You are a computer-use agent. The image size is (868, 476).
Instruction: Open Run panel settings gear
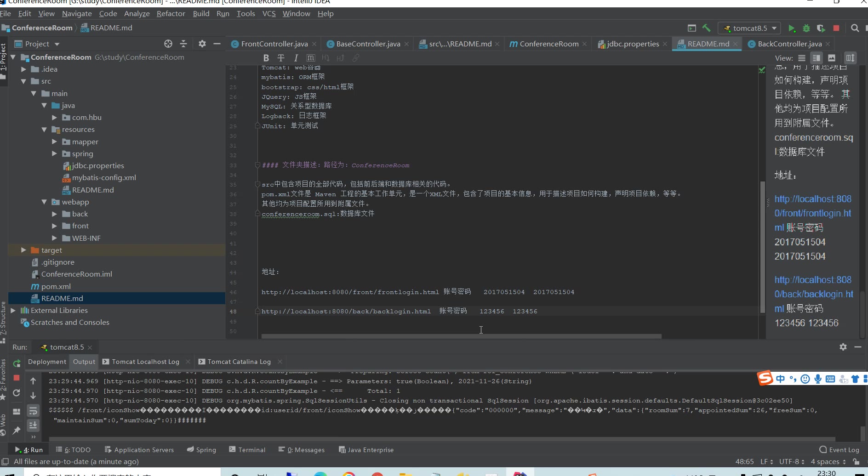coord(843,347)
